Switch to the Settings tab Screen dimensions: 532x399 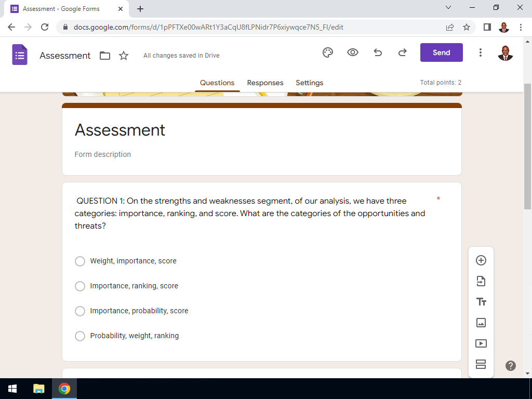310,83
